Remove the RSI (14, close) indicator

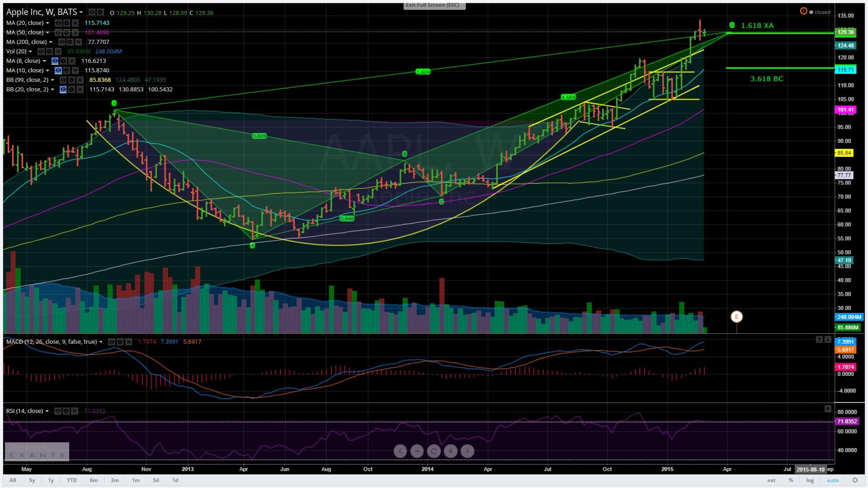(75, 411)
